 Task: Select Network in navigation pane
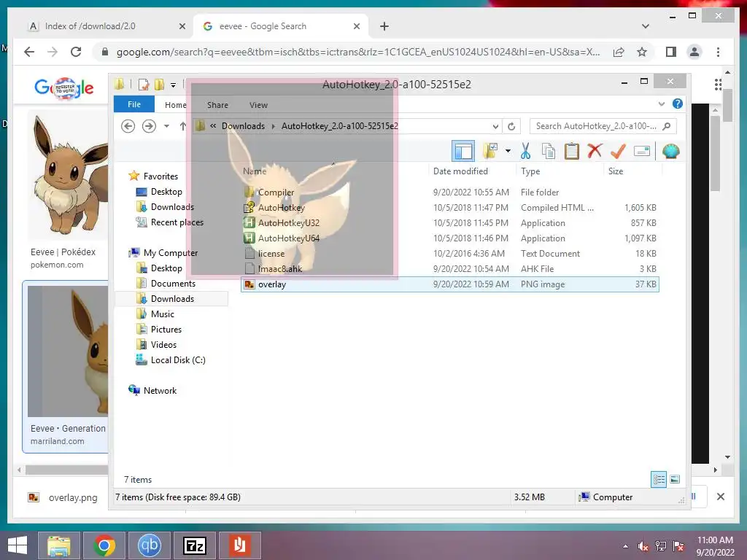pyautogui.click(x=160, y=391)
